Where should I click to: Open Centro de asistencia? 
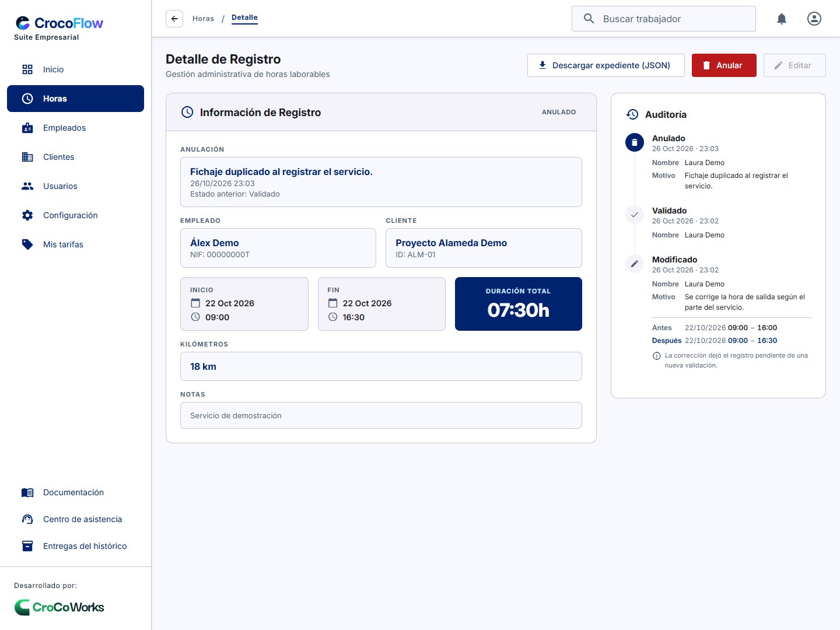pyautogui.click(x=75, y=519)
